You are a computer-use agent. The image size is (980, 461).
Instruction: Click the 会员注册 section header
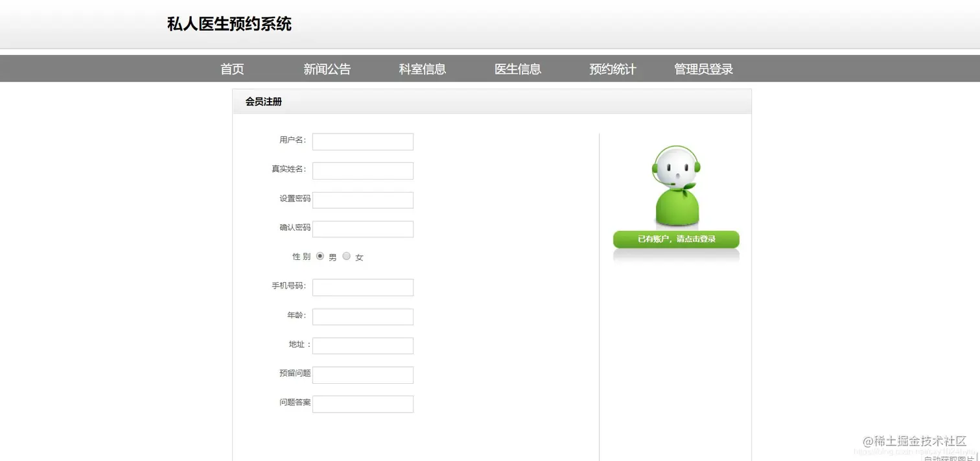[x=262, y=102]
